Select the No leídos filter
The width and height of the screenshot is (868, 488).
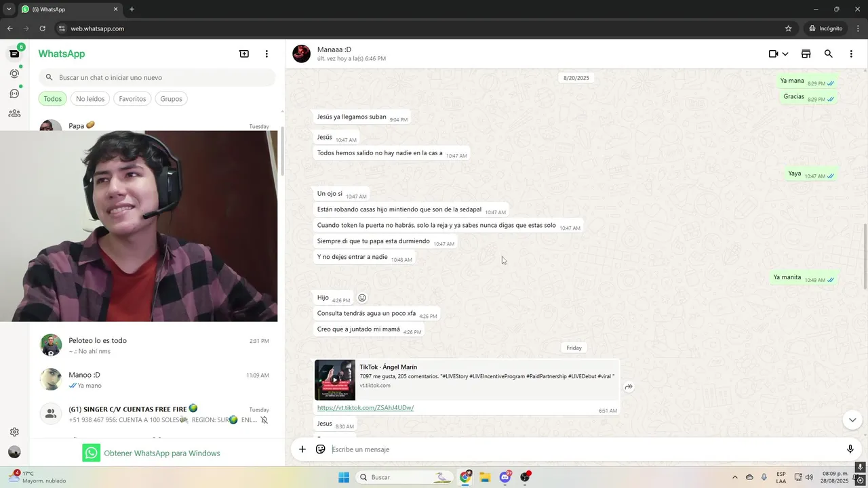click(x=90, y=99)
